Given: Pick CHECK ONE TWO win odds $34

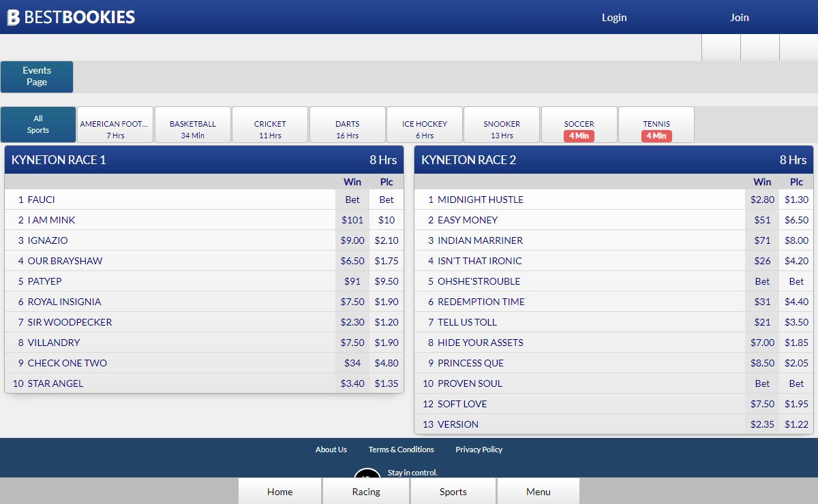Looking at the screenshot, I should pyautogui.click(x=352, y=363).
